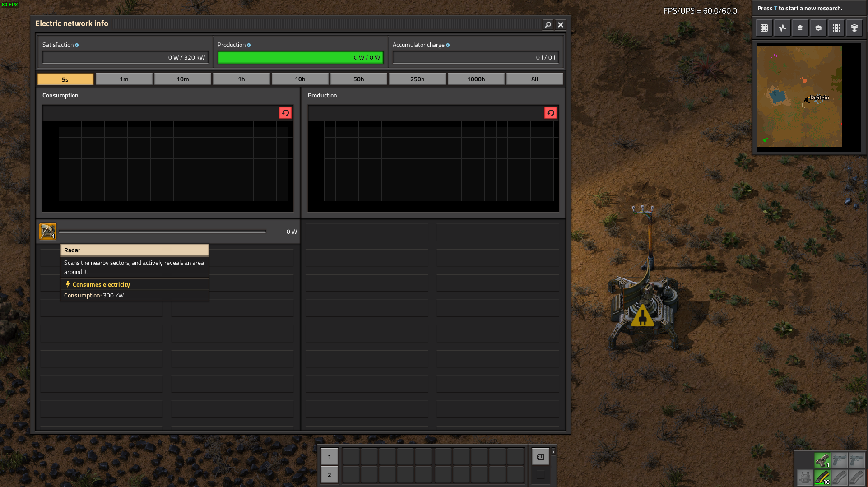Screen dimensions: 868x487
Task: Toggle the ALT mode shortcut button
Action: click(x=541, y=457)
